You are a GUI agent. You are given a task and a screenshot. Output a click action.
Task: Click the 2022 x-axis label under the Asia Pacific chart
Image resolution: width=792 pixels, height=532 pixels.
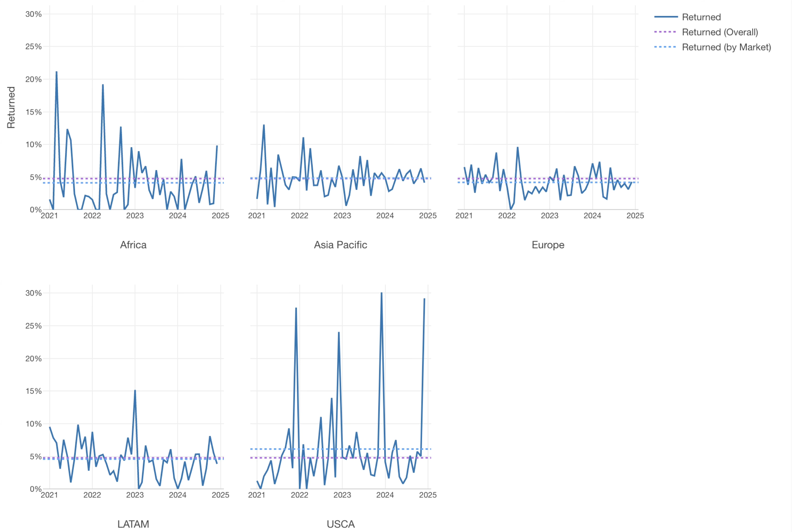300,215
